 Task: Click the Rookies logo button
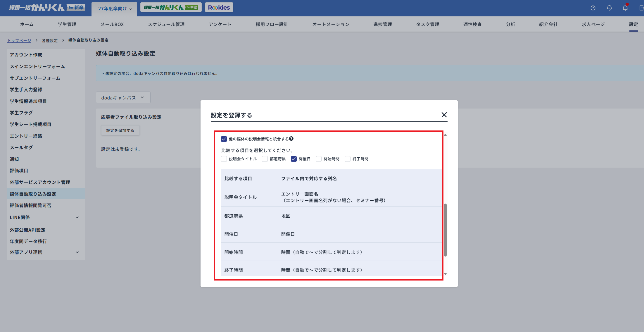point(219,7)
